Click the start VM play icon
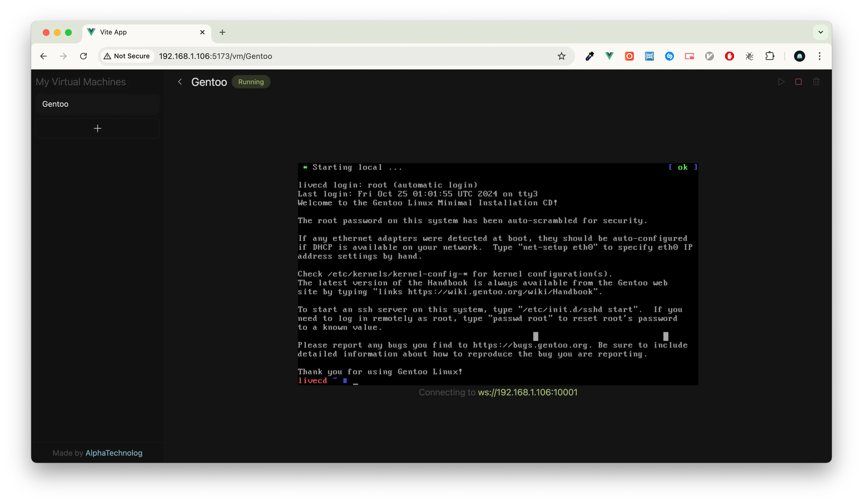The width and height of the screenshot is (863, 504). 781,82
